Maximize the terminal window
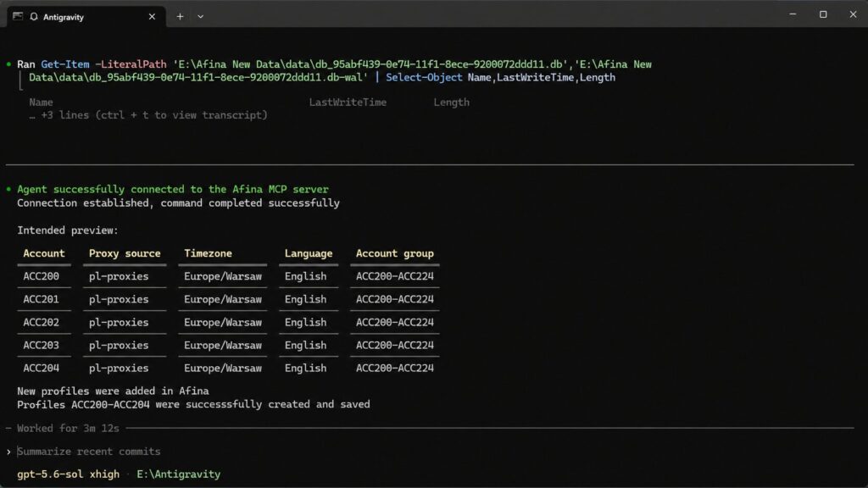This screenshot has height=488, width=868. coord(823,14)
